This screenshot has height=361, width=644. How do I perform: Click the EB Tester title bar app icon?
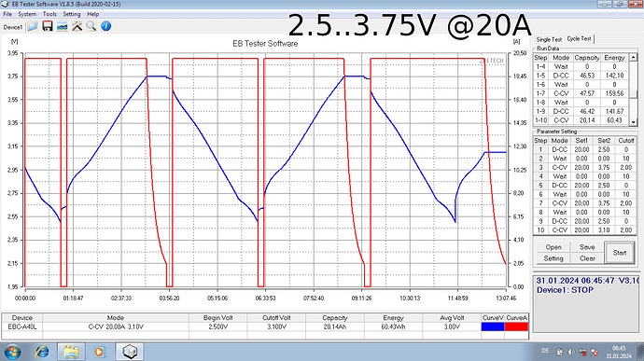pos(5,4)
